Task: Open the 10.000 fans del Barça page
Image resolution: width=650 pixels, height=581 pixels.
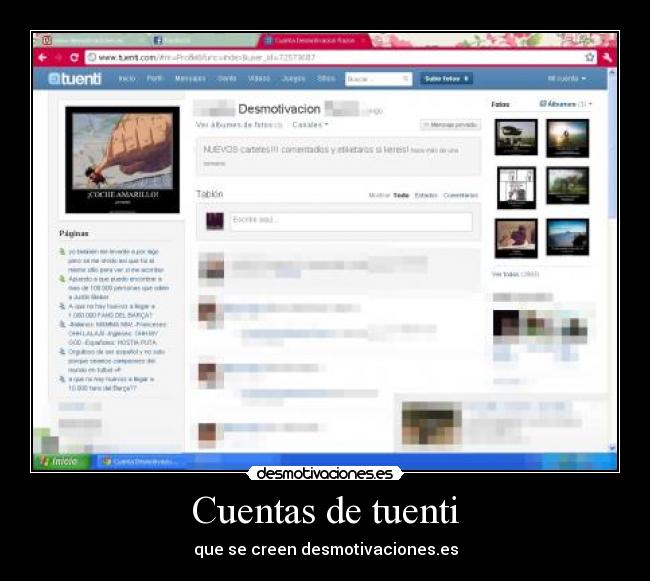Action: coord(111,384)
